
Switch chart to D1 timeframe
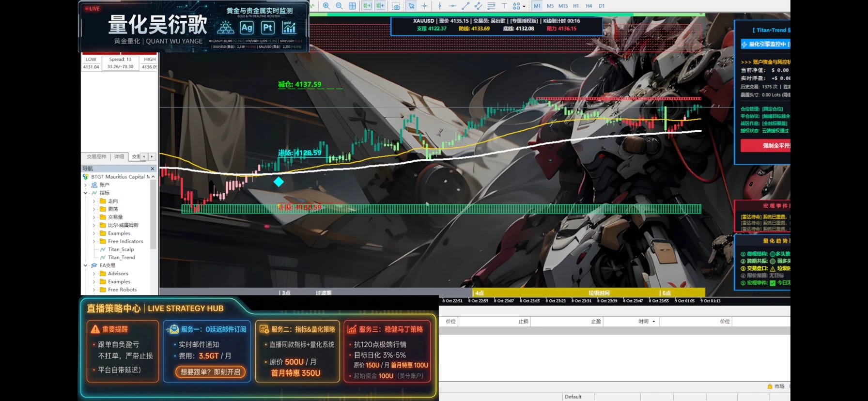(602, 6)
